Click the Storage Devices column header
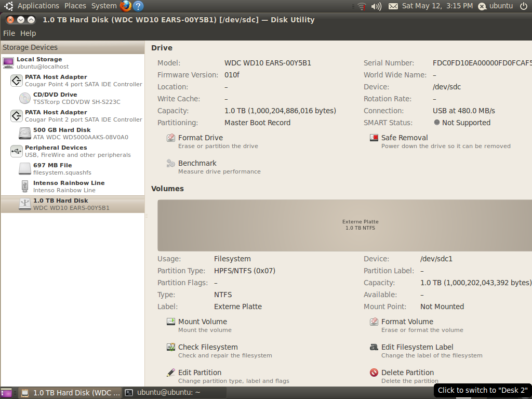532x399 pixels. click(x=73, y=47)
